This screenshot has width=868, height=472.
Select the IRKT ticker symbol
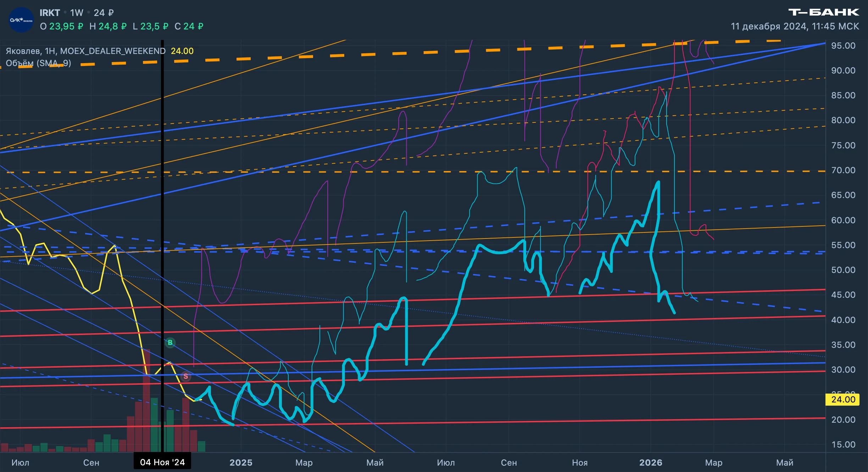coord(50,13)
